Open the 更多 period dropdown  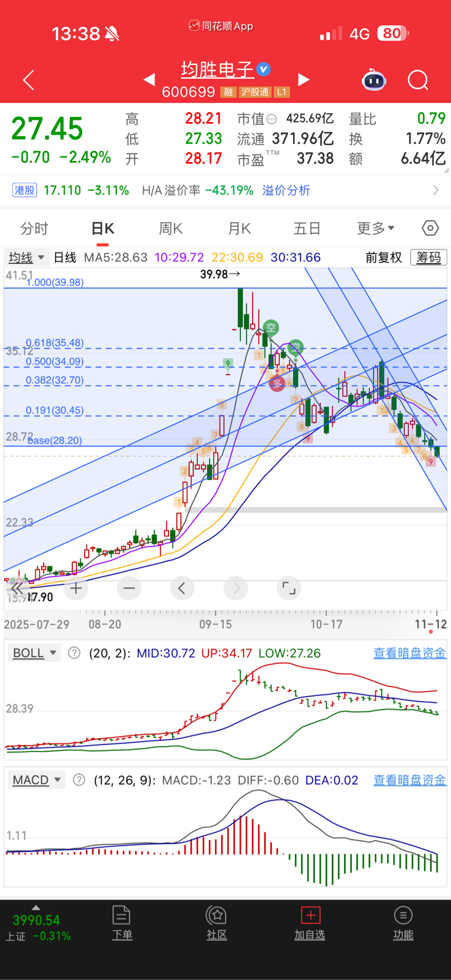coord(376,228)
